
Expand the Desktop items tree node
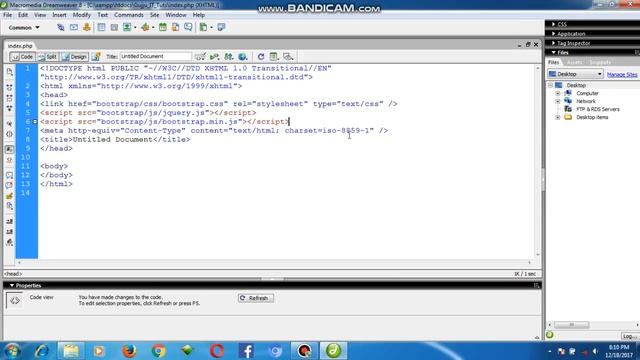point(558,118)
